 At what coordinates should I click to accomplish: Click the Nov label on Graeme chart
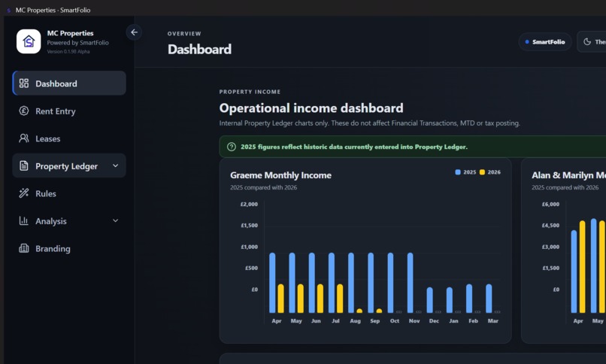click(414, 321)
